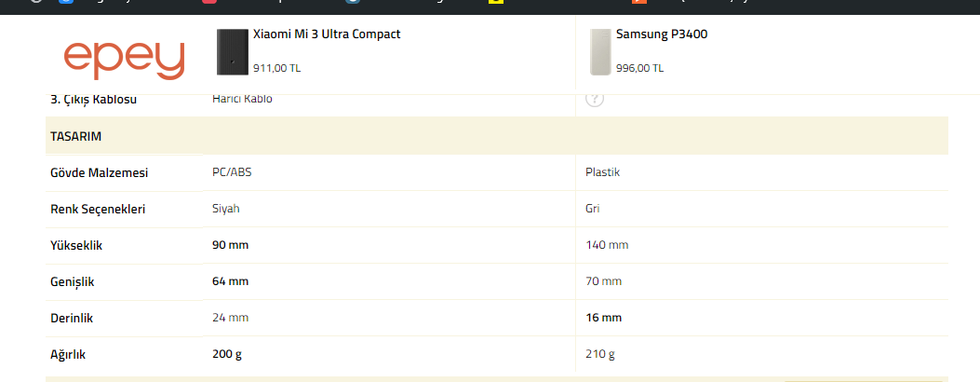This screenshot has height=382, width=980.
Task: Click the Samsung 210 g weight value
Action: tap(599, 354)
